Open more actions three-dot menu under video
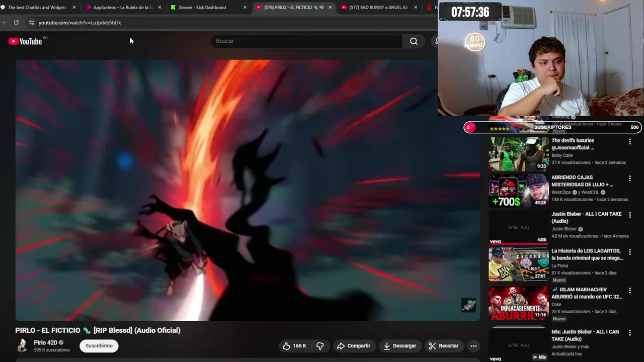The image size is (644, 362). (x=473, y=346)
